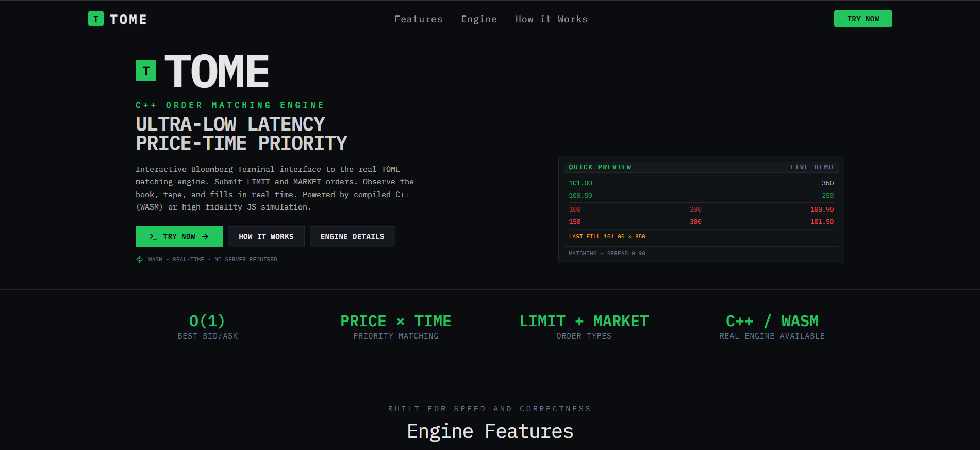Viewport: 980px width, 450px height.
Task: Click the C++ ORDER MATCHING ENGINE tagline
Action: (230, 105)
